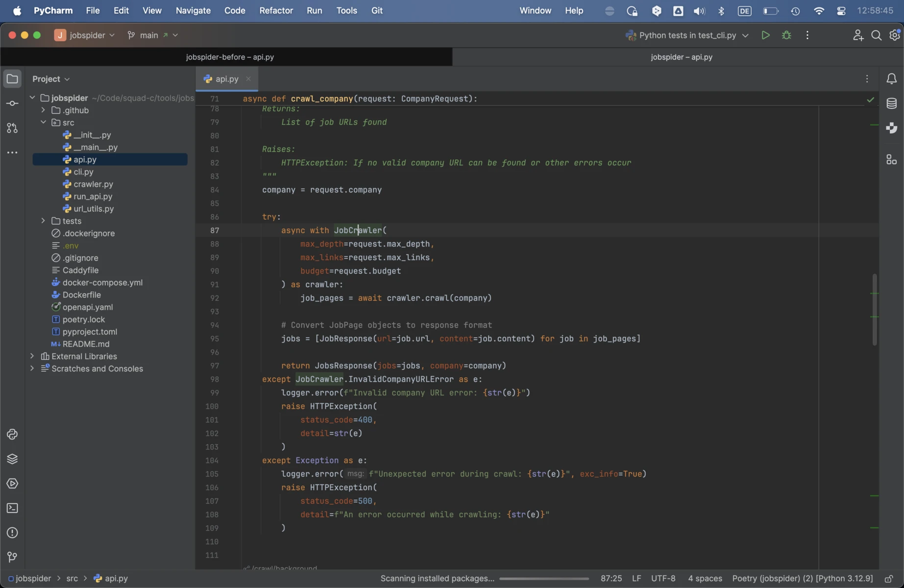Open the Database tool window
This screenshot has width=904, height=588.
(x=891, y=103)
